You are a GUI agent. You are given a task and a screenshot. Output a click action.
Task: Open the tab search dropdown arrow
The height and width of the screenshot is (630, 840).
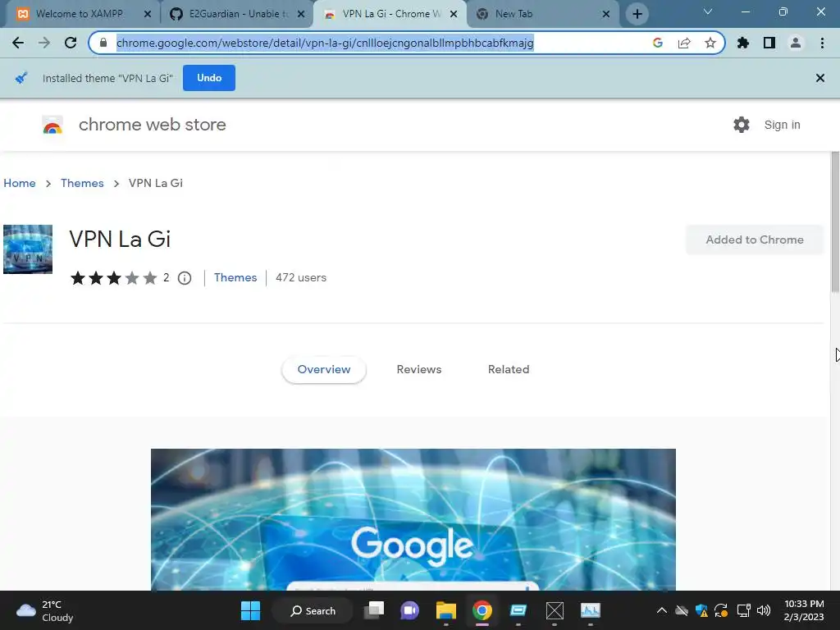click(x=708, y=11)
